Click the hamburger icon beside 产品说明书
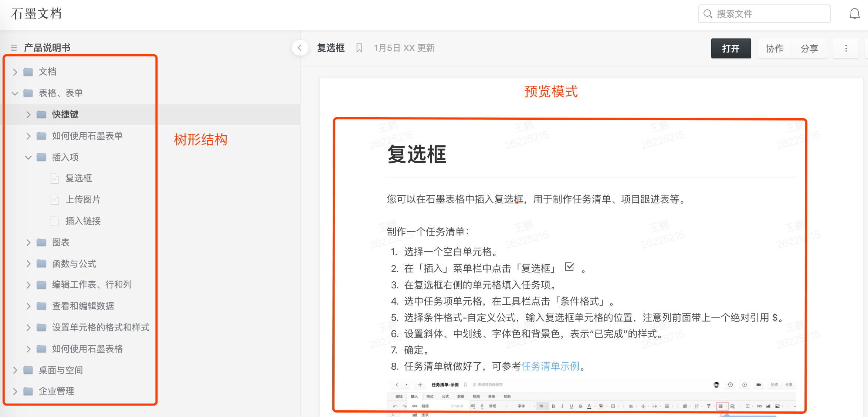The image size is (868, 417). [14, 48]
